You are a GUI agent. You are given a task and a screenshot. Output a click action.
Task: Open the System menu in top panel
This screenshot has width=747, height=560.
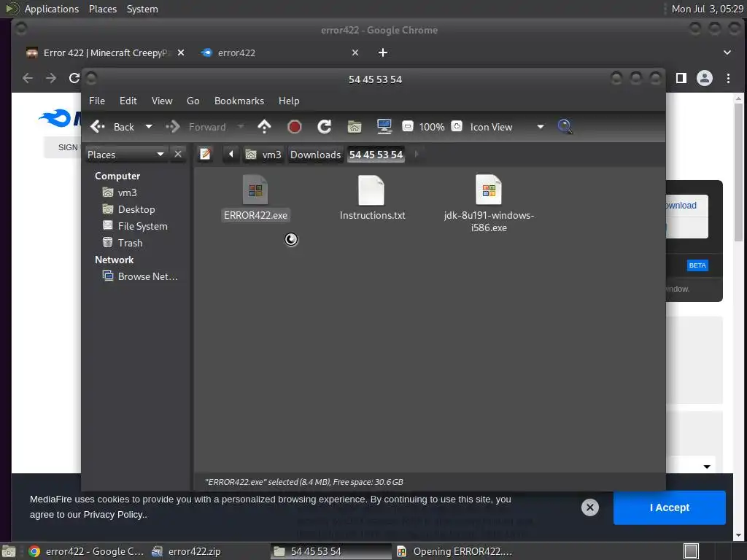142,9
